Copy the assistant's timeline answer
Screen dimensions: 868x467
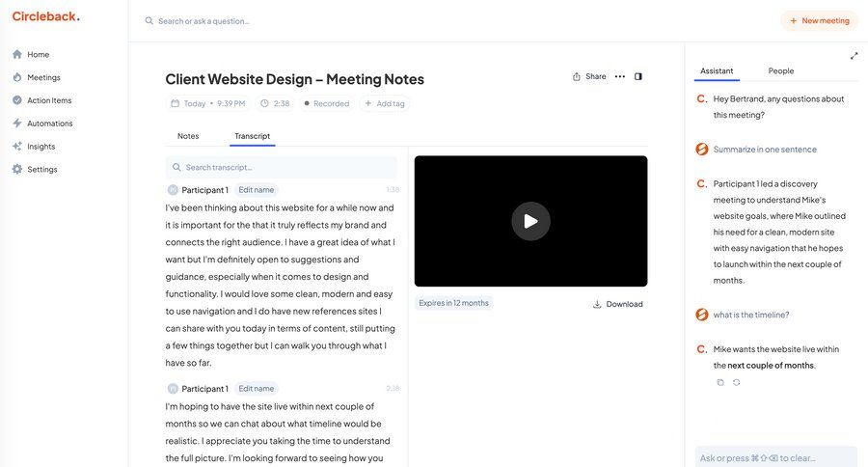tap(720, 383)
